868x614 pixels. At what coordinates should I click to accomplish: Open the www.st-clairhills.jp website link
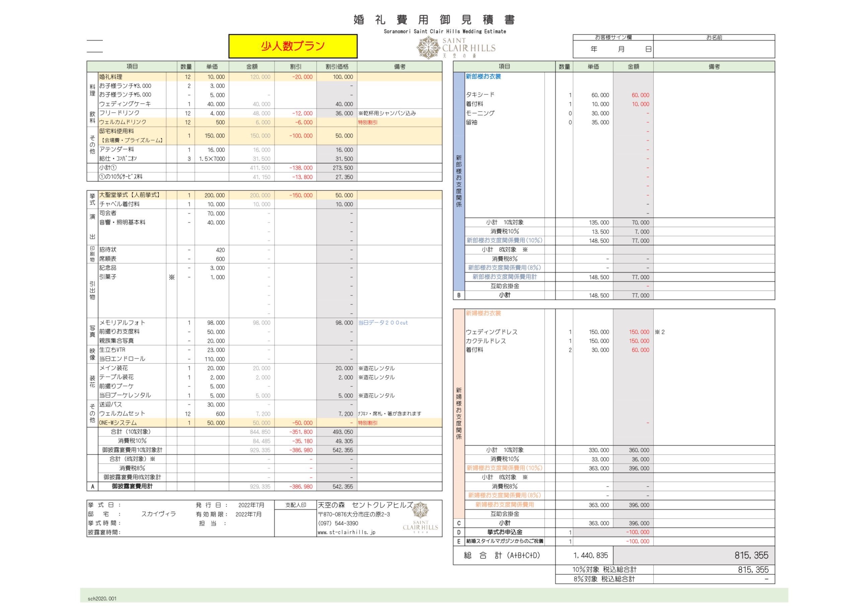point(346,532)
